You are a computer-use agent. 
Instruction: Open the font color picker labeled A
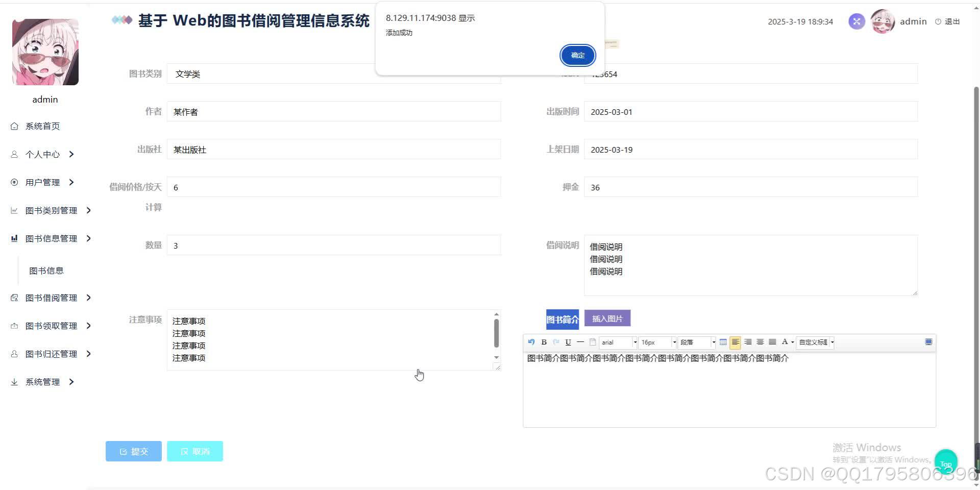[785, 342]
